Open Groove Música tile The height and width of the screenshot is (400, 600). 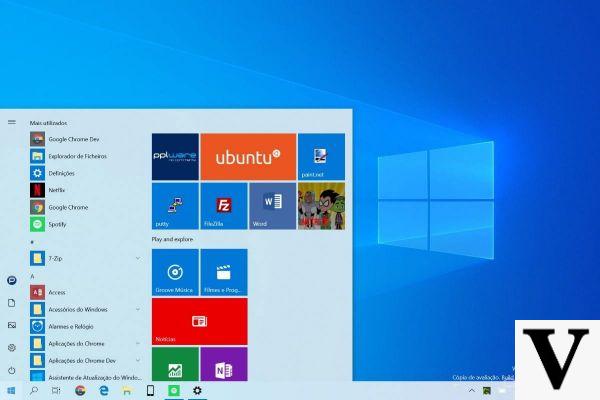pos(175,272)
